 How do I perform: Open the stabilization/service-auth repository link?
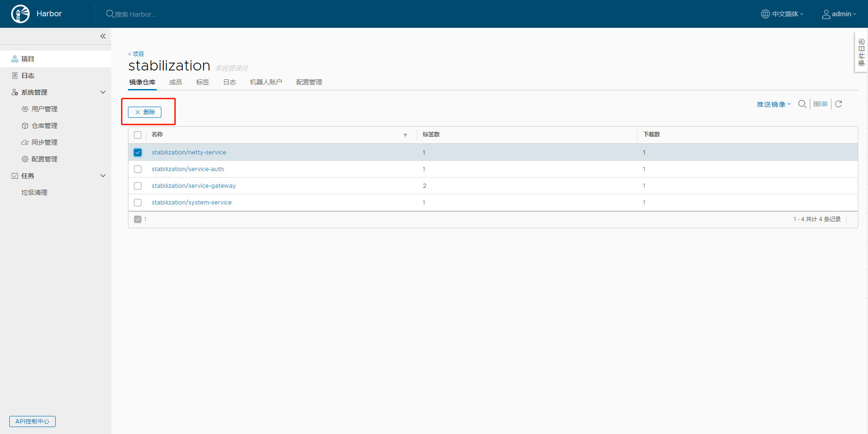pyautogui.click(x=188, y=169)
